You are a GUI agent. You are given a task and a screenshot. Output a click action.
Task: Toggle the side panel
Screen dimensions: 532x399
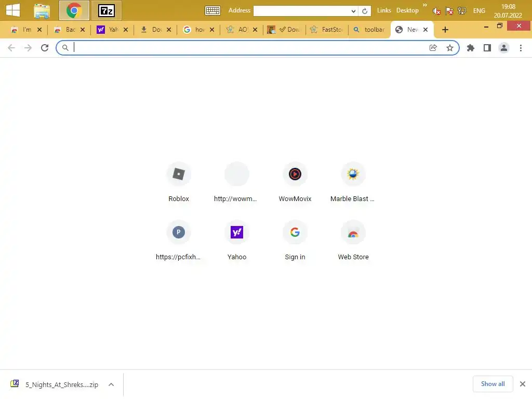[487, 48]
